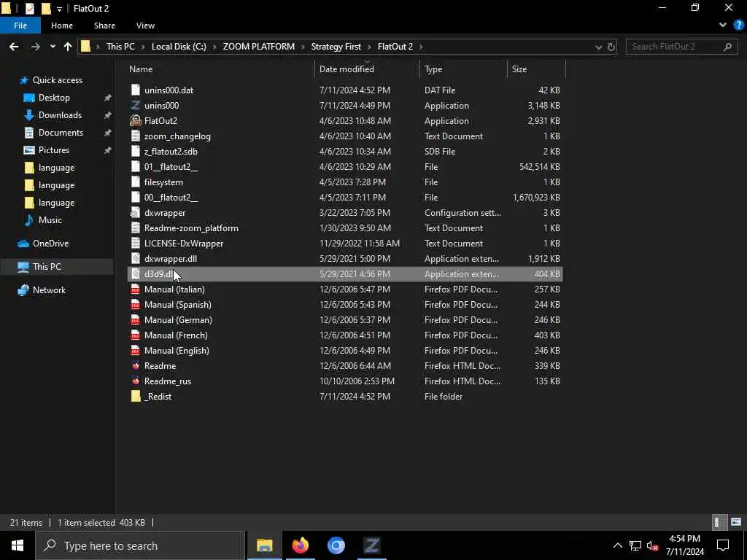This screenshot has width=747, height=560.
Task: Select Quick access in navigation pane
Action: click(x=57, y=80)
